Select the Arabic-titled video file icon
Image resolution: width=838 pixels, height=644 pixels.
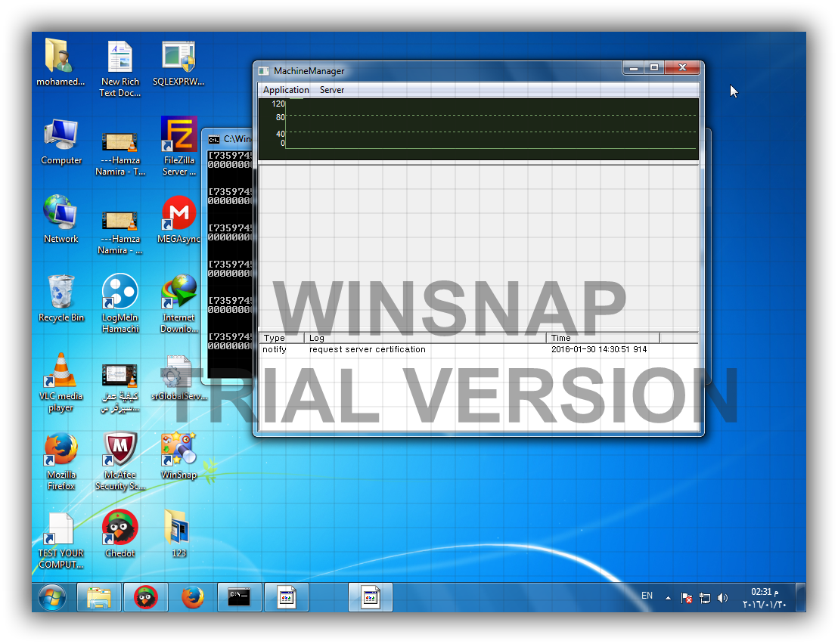click(x=120, y=389)
